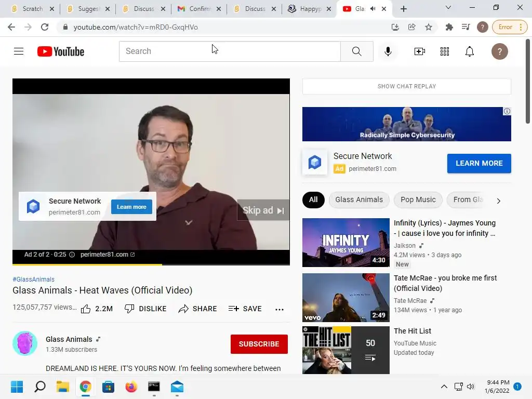Open the Chrome extensions puzzle icon
This screenshot has width=532, height=399.
point(449,27)
